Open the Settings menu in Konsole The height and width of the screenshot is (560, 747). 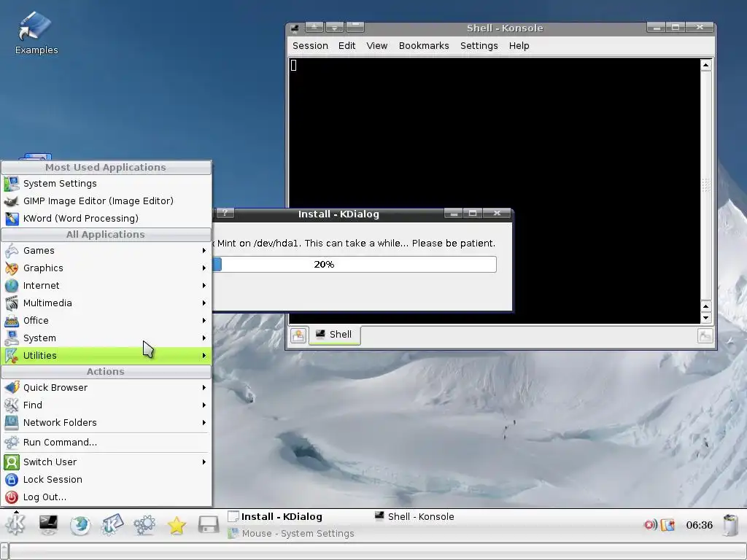tap(479, 46)
